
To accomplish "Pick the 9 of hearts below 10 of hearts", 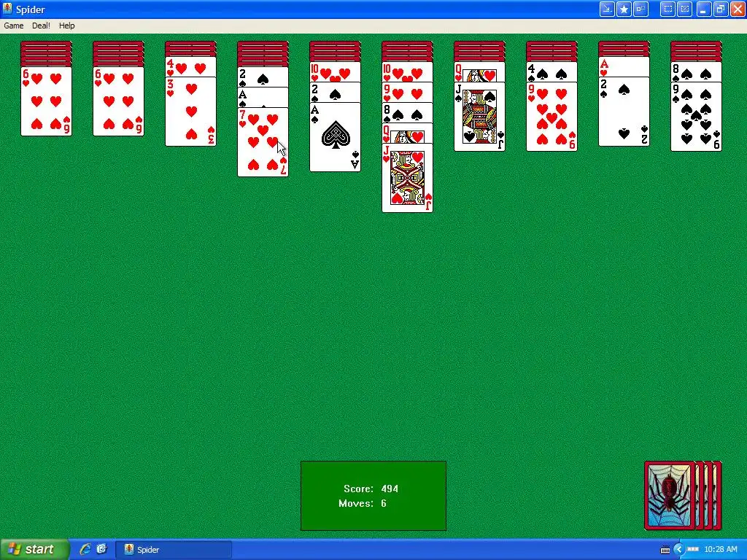I will [x=407, y=93].
